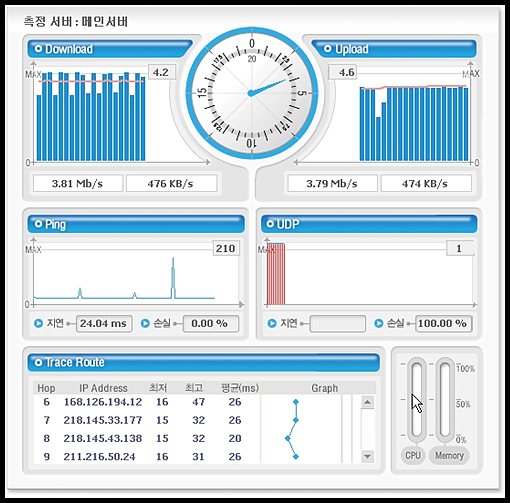
Task: Click the average value 20 of hop 8
Action: click(235, 438)
